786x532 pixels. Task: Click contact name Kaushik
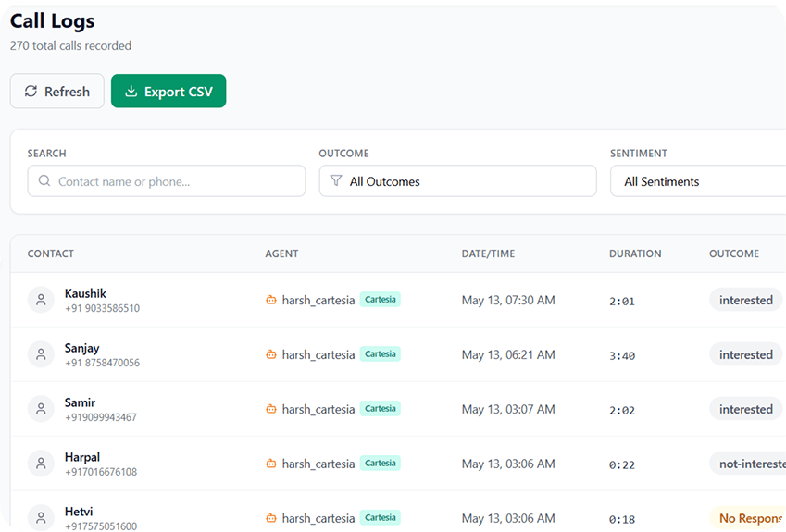(x=85, y=293)
